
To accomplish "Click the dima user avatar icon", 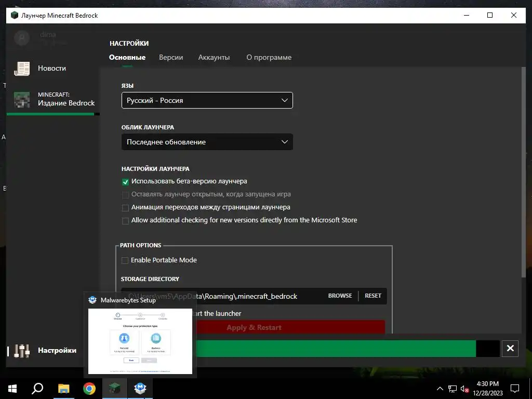I will 22,37.
